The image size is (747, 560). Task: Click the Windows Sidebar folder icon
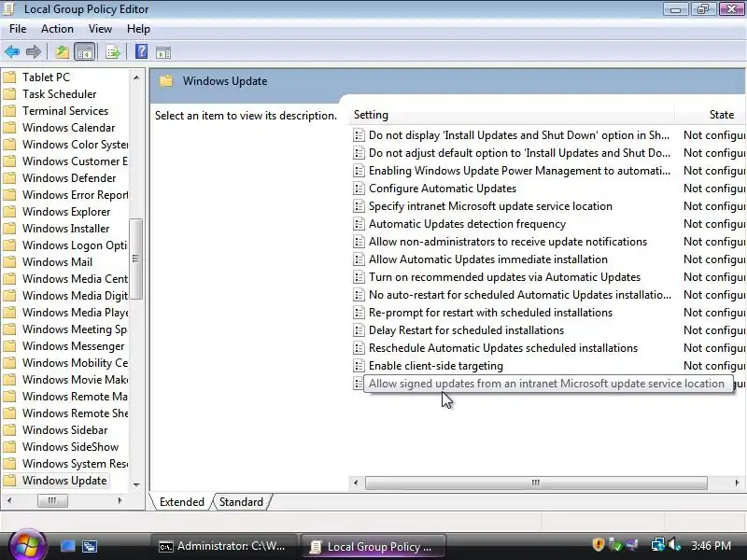[x=9, y=430]
